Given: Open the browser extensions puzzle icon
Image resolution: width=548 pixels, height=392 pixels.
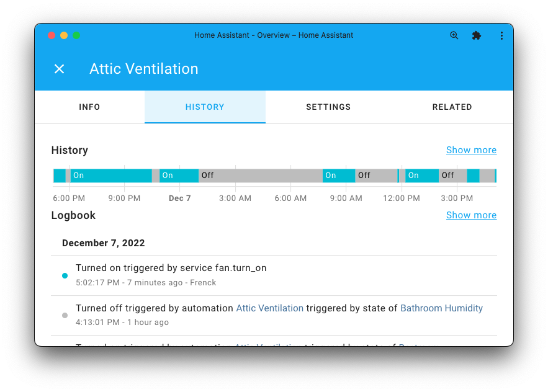Looking at the screenshot, I should 477,35.
